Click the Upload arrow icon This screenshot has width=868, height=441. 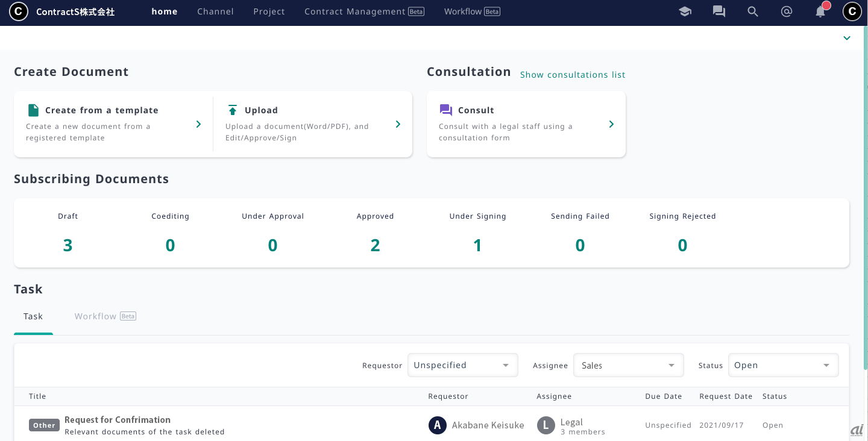tap(233, 110)
